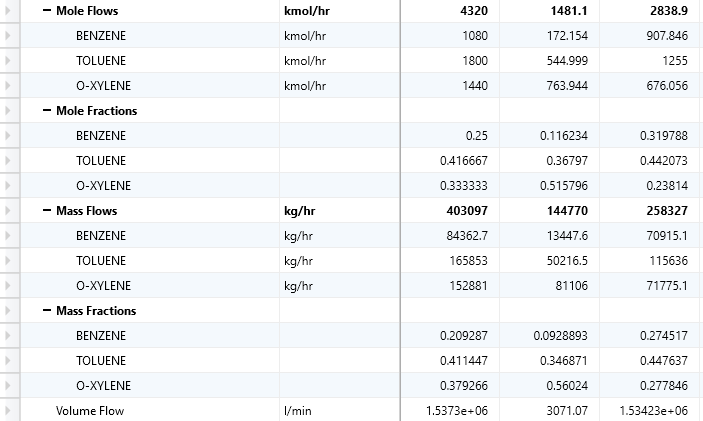The image size is (703, 421).
Task: Click O-XYLENE under Mole Fractions
Action: 104,186
